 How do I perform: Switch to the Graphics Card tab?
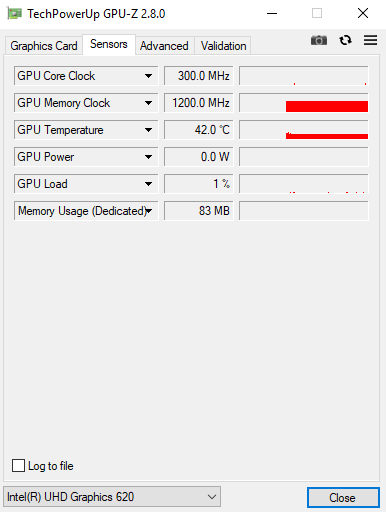pos(44,46)
